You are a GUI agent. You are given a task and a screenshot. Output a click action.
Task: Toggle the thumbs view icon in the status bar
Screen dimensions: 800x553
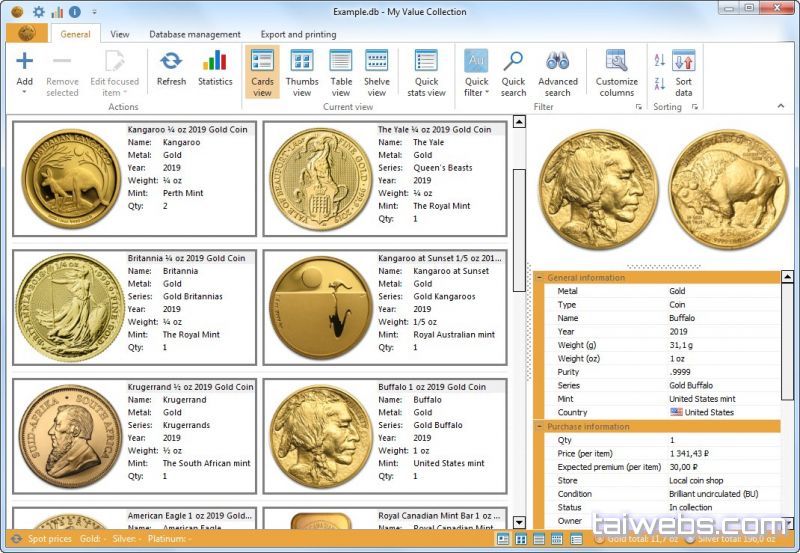tap(522, 539)
